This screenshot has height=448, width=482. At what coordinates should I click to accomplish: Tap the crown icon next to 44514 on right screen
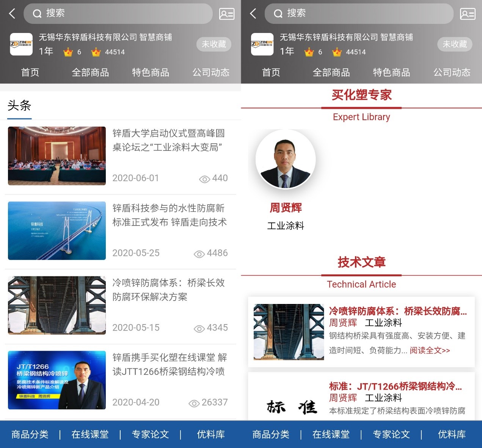click(x=337, y=52)
